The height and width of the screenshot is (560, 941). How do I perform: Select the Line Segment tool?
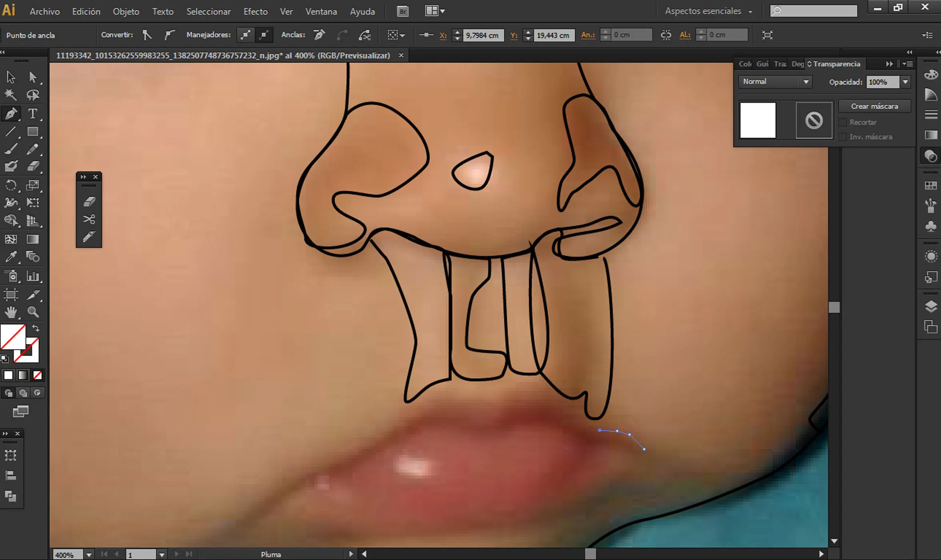point(11,132)
